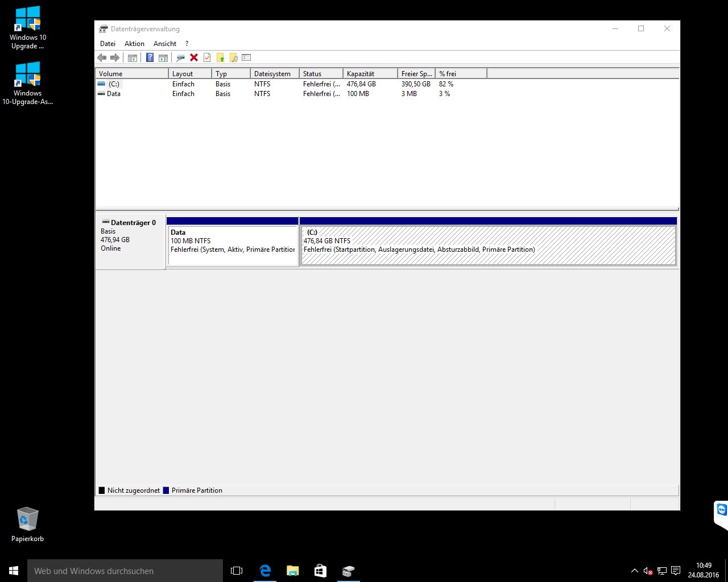This screenshot has height=582, width=728.
Task: Open the Store from the taskbar
Action: [x=320, y=571]
